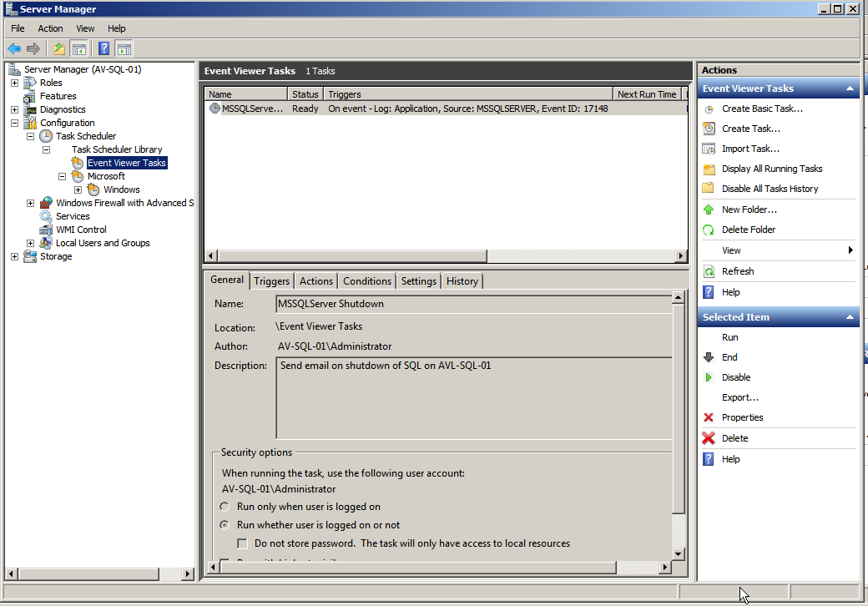Click the details pane vertical scrollbar down arrow
This screenshot has height=606, width=868.
tap(678, 553)
